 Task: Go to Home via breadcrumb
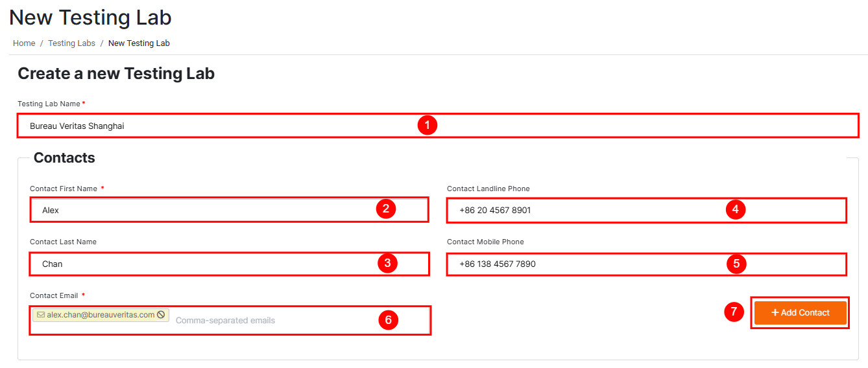[x=24, y=43]
